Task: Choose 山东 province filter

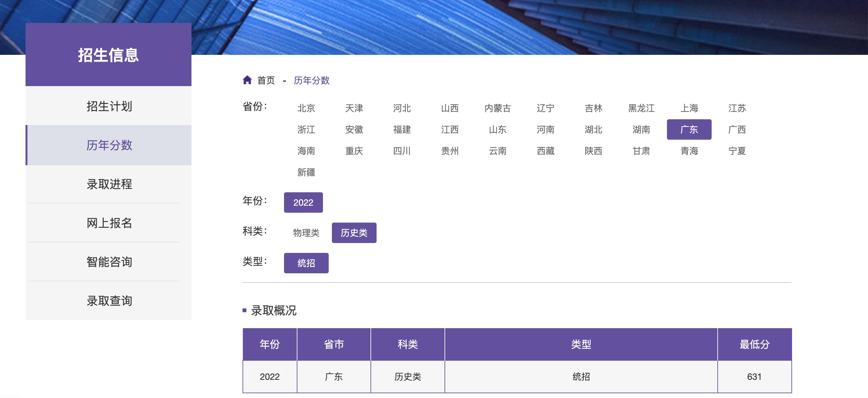Action: pos(498,129)
